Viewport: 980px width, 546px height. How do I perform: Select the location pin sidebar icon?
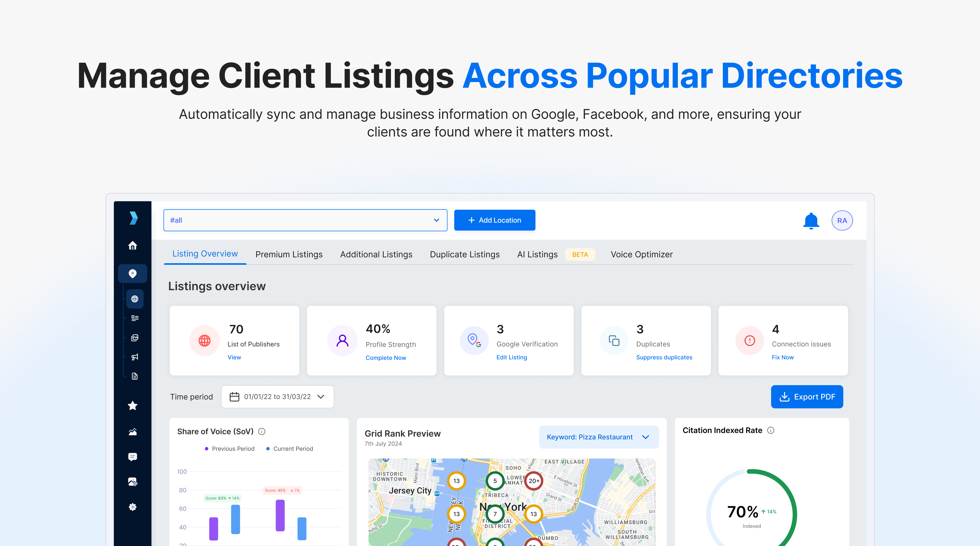(x=132, y=273)
